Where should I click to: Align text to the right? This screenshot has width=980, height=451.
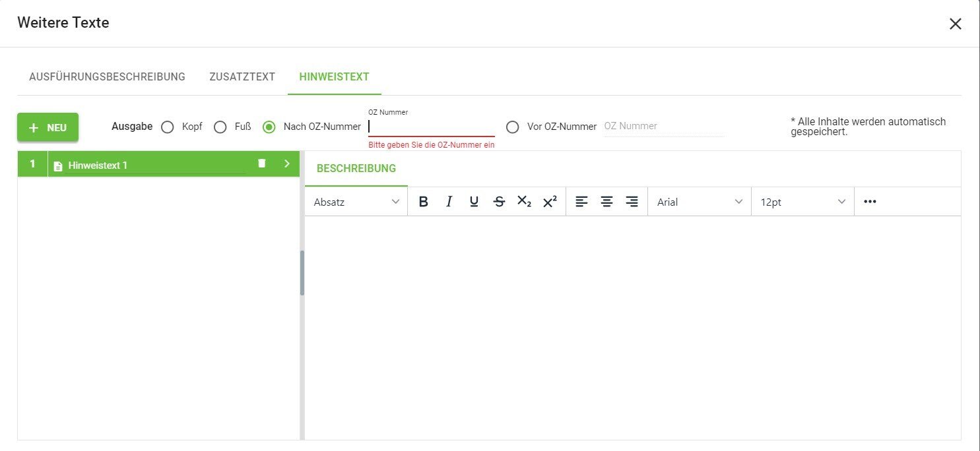coord(632,202)
